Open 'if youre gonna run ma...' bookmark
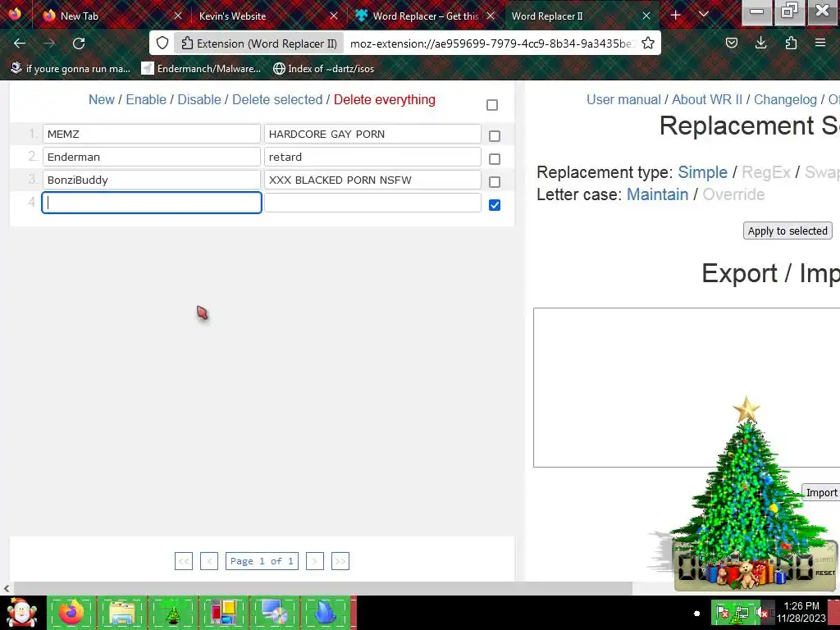 click(71, 69)
